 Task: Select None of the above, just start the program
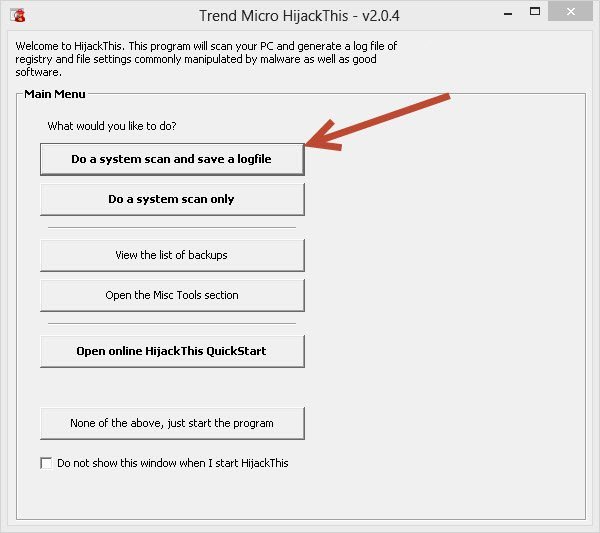(172, 423)
